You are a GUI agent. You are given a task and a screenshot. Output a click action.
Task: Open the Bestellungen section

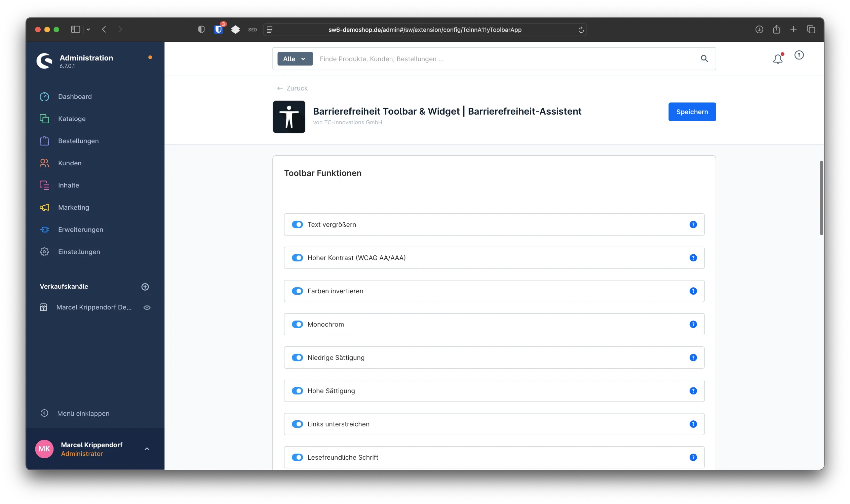78,140
